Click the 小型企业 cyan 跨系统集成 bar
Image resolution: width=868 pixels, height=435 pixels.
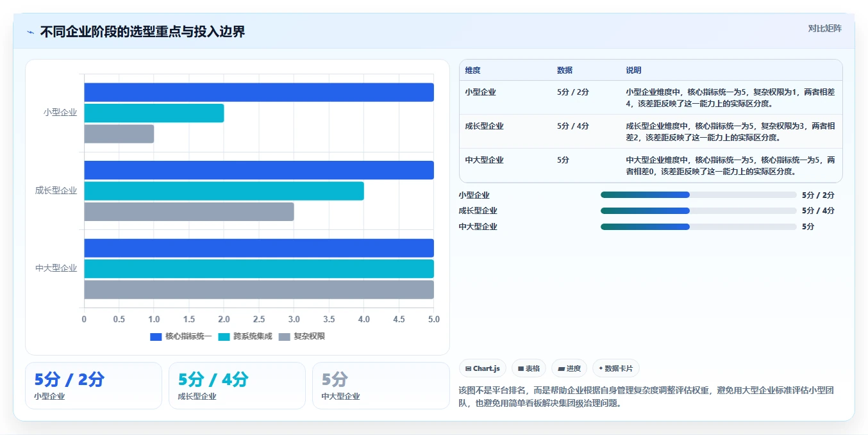(154, 113)
